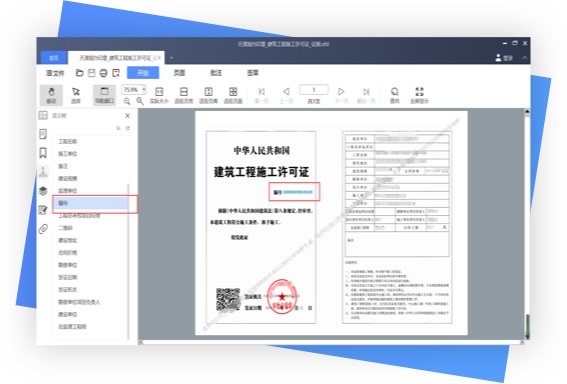567x384 pixels.
Task: Click the zoom out magnifier icon
Action: (127, 102)
